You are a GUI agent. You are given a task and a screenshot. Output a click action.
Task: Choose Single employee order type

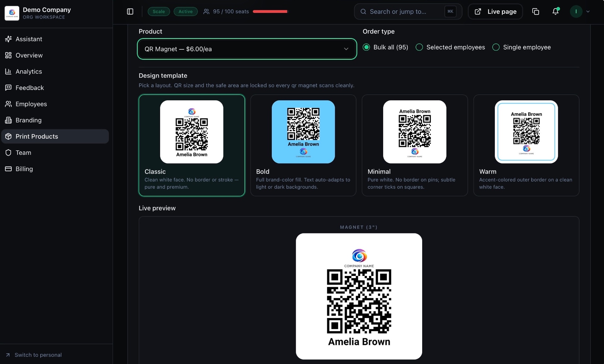click(522, 47)
